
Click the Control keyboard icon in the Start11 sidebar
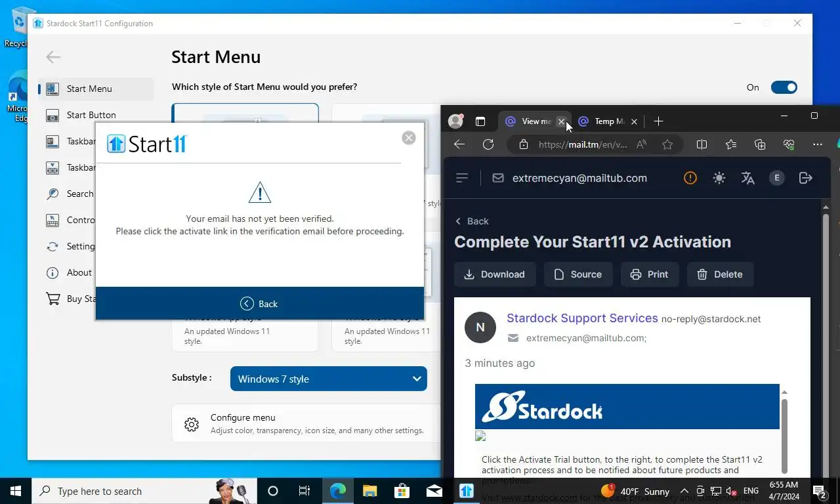click(x=53, y=220)
